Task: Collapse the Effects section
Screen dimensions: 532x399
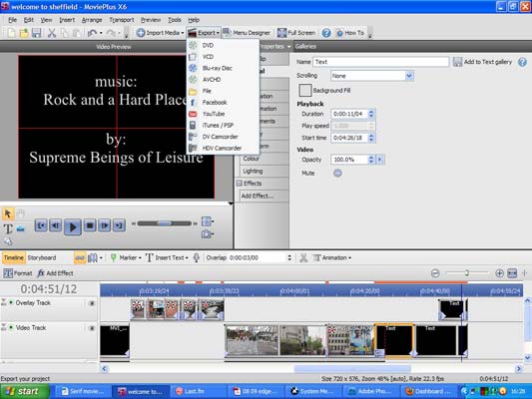Action: pos(240,184)
